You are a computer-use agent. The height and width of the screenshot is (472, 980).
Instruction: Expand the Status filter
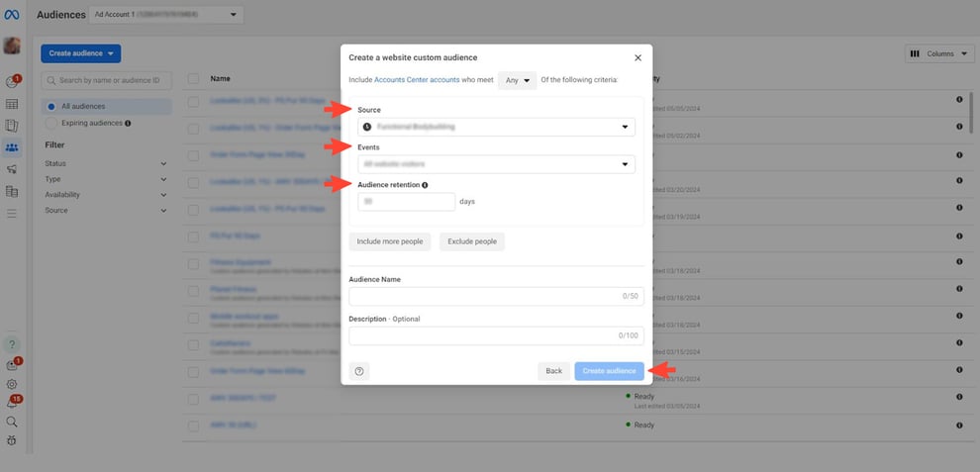(106, 163)
